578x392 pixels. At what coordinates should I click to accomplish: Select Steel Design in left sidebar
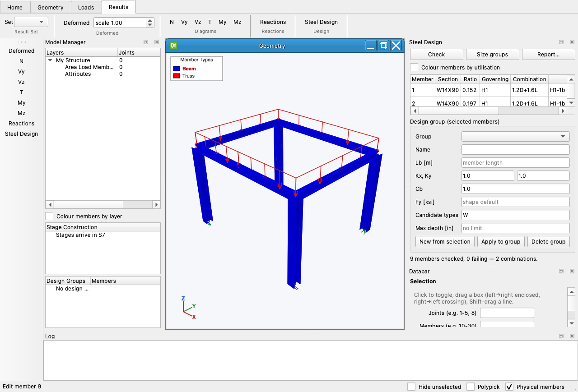coord(22,134)
